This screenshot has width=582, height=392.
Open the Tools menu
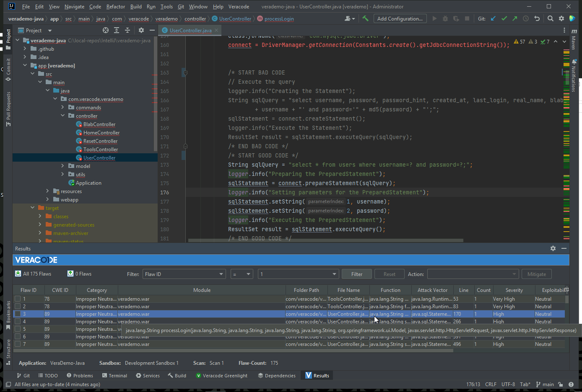166,7
